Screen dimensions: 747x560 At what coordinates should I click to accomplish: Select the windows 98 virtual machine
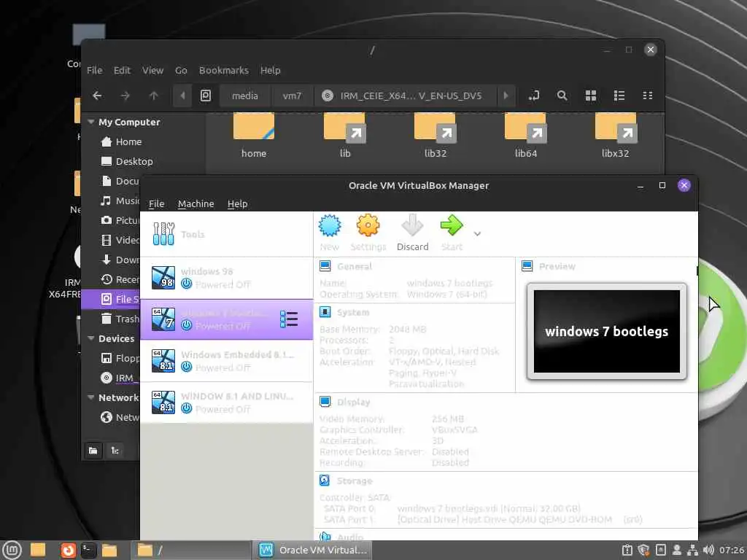[x=227, y=278]
